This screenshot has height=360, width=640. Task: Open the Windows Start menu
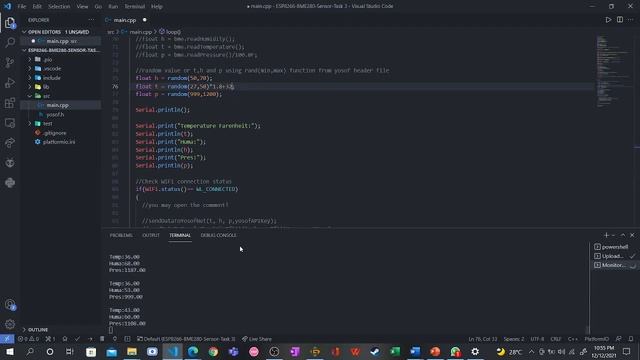(9, 351)
